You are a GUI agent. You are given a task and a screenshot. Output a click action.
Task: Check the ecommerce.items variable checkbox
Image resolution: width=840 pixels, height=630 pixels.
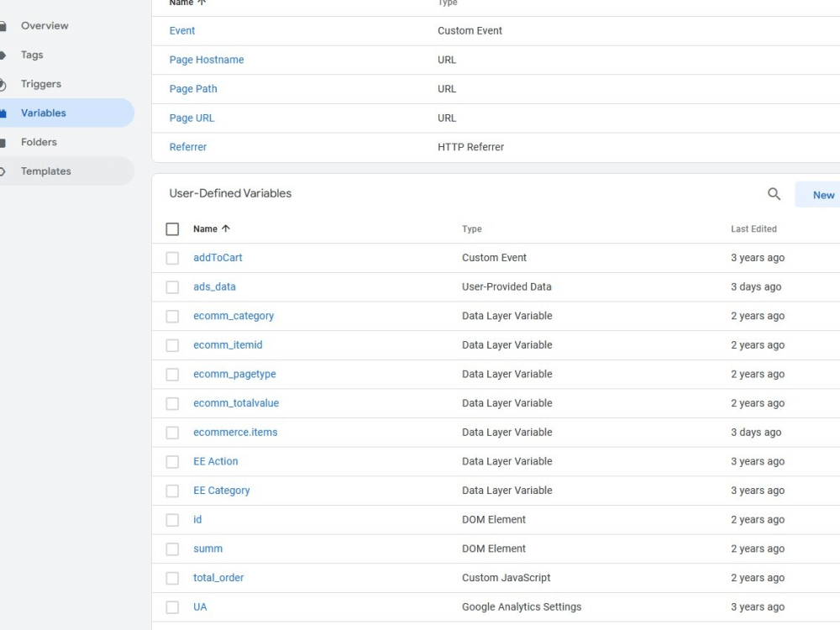click(172, 432)
